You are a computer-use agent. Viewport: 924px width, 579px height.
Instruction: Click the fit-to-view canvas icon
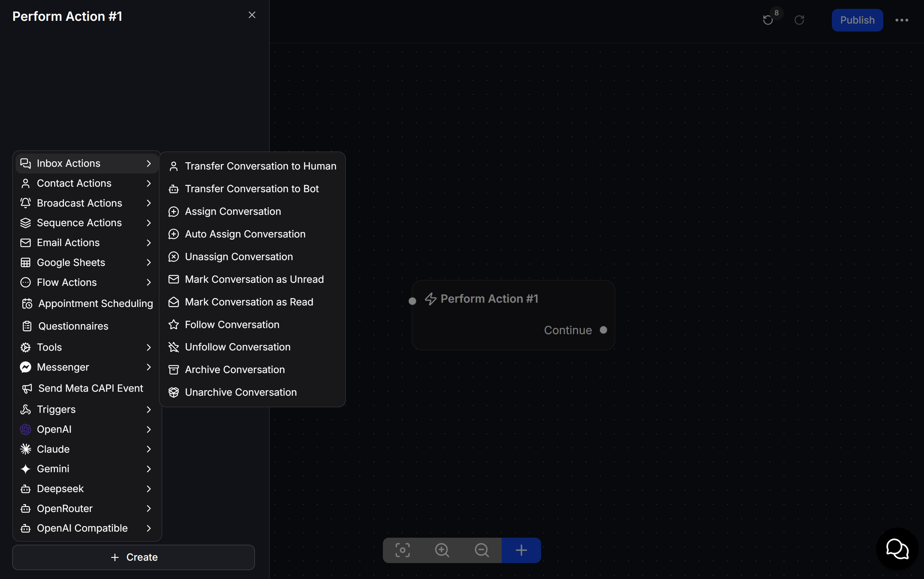click(x=402, y=550)
